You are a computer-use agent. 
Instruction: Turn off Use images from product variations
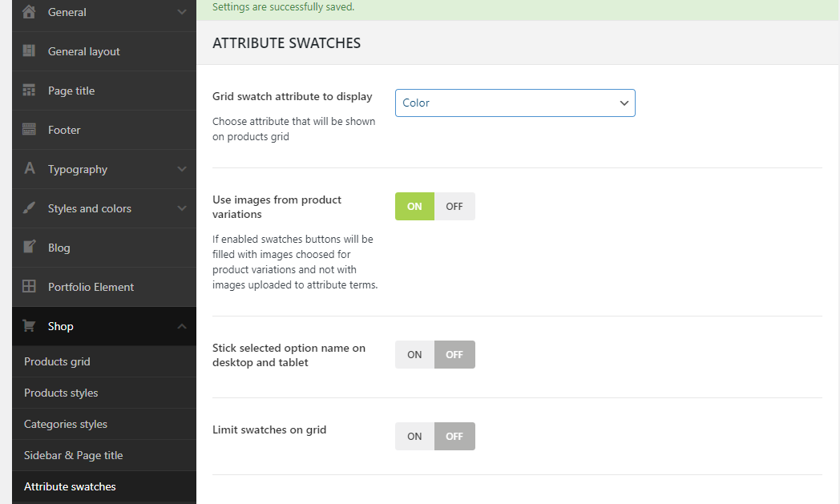tap(454, 207)
